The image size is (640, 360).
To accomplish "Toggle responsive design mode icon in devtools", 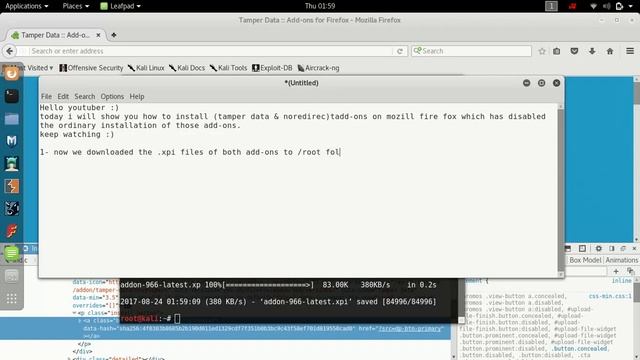I will 582,248.
